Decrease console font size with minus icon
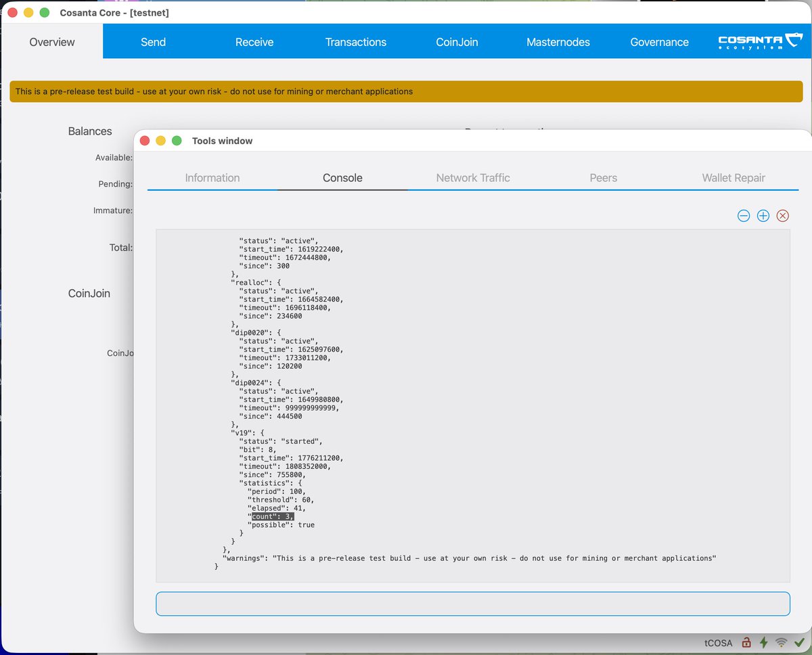 coord(744,216)
